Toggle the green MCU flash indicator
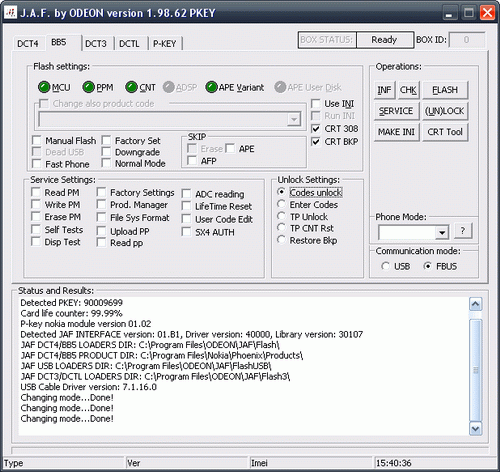This screenshot has width=500, height=472. tap(44, 87)
